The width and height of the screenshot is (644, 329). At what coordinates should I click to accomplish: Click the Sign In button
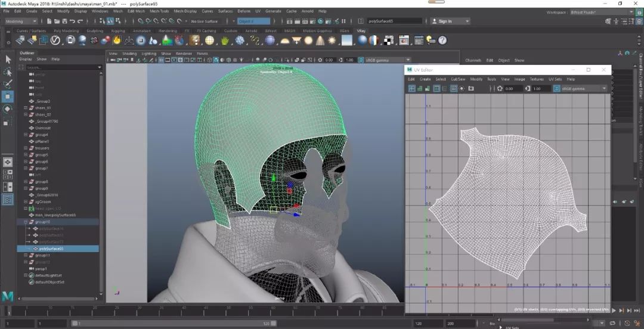pos(445,21)
